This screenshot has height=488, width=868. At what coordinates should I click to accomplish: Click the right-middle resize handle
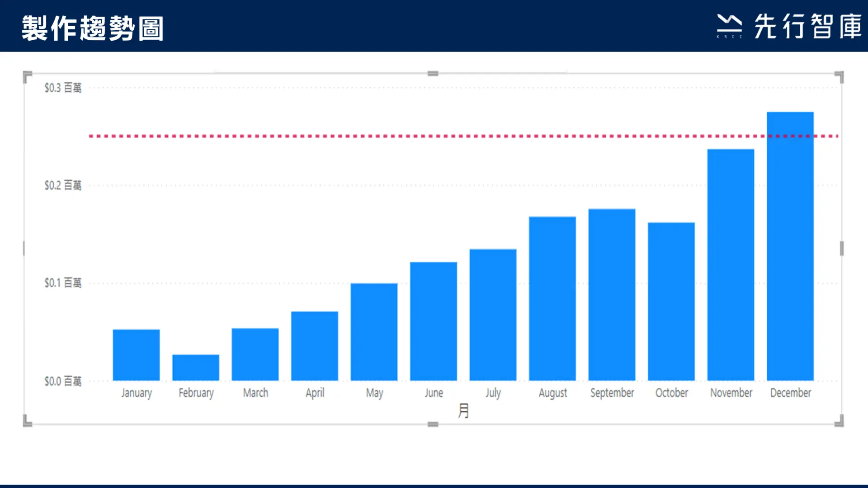pos(842,249)
